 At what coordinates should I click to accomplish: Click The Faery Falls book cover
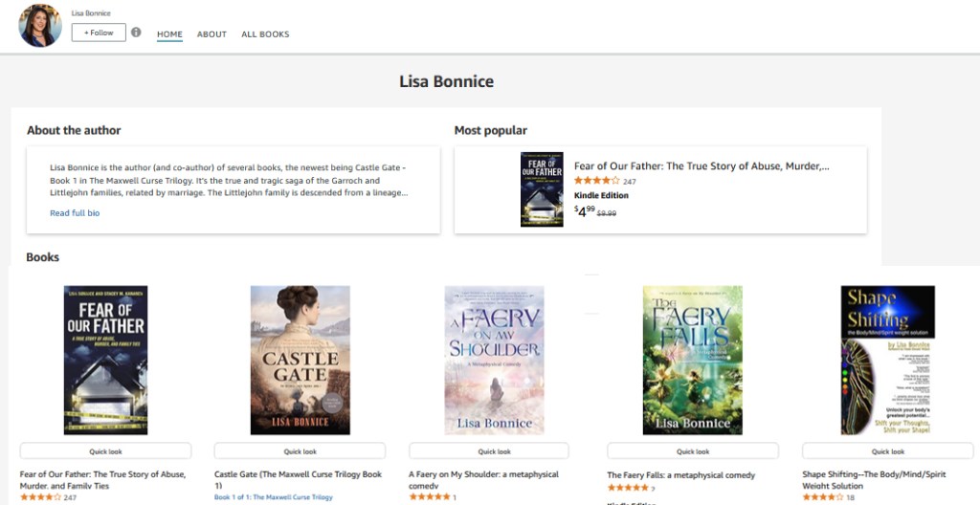(692, 360)
